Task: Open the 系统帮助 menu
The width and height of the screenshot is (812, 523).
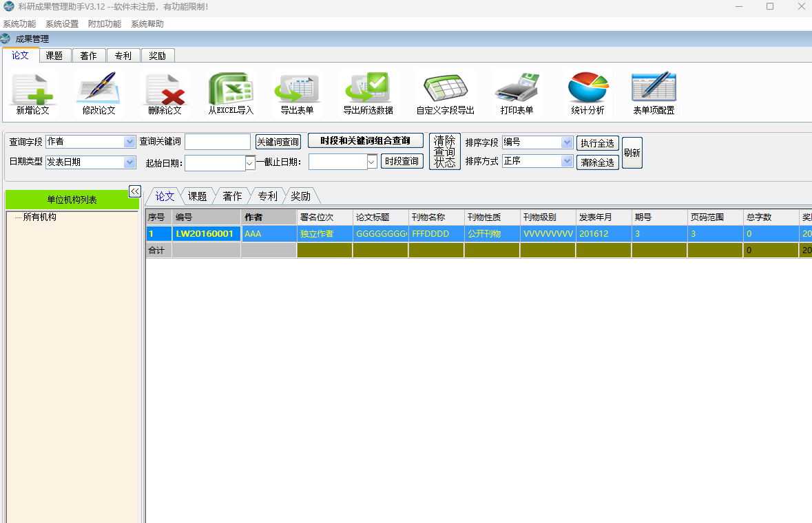Action: (x=147, y=24)
